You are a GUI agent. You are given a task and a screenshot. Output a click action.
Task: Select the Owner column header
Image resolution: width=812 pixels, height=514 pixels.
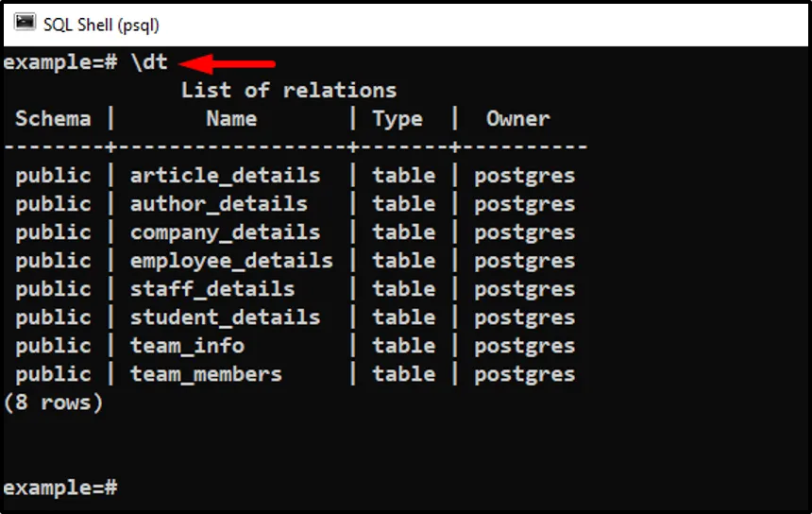pyautogui.click(x=517, y=119)
